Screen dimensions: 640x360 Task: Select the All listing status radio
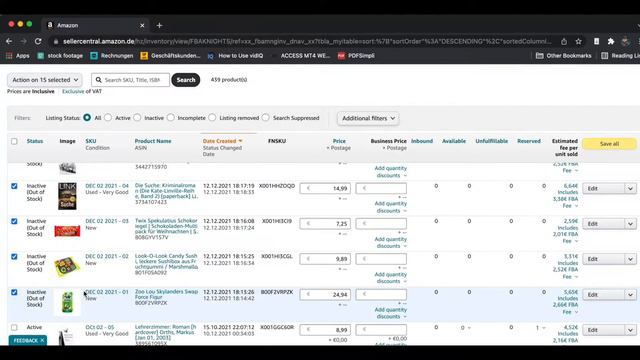(x=87, y=118)
